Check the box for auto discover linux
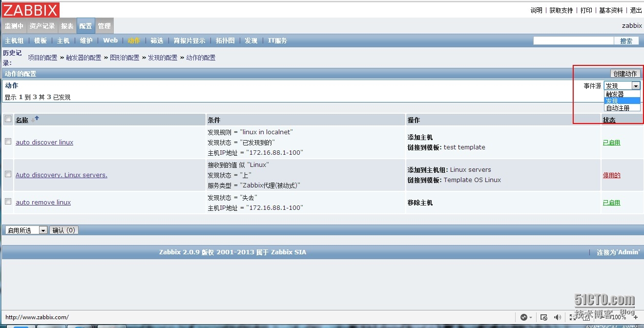644x328 pixels. tap(8, 142)
